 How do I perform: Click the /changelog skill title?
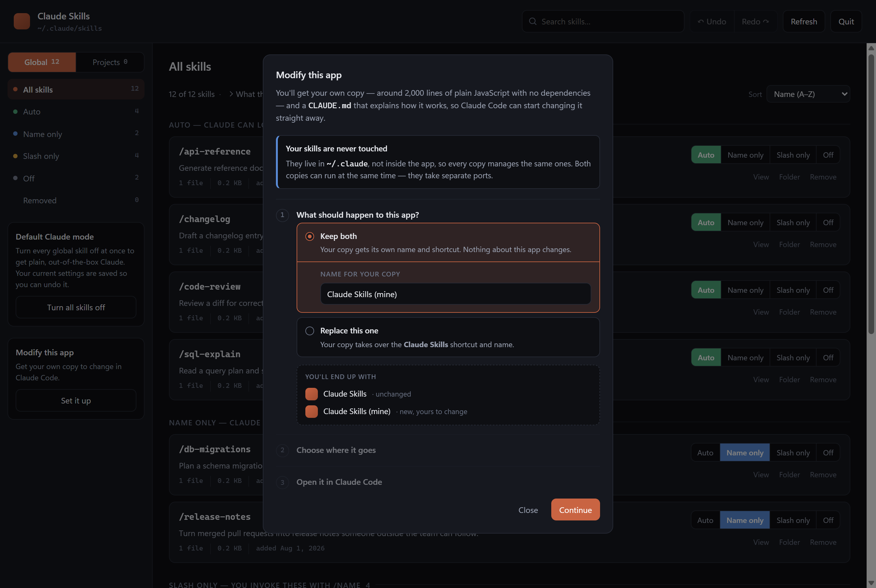coord(204,219)
